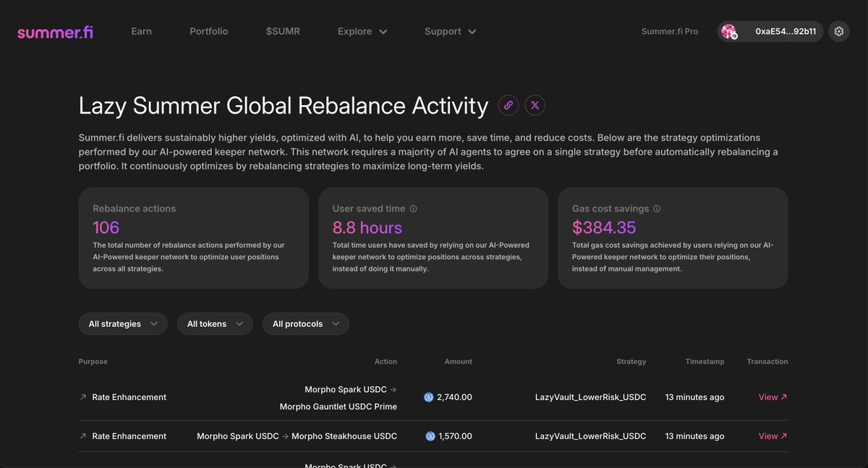Image resolution: width=868 pixels, height=468 pixels.
Task: Click USDC coin icon next to 2,740.00
Action: (428, 397)
